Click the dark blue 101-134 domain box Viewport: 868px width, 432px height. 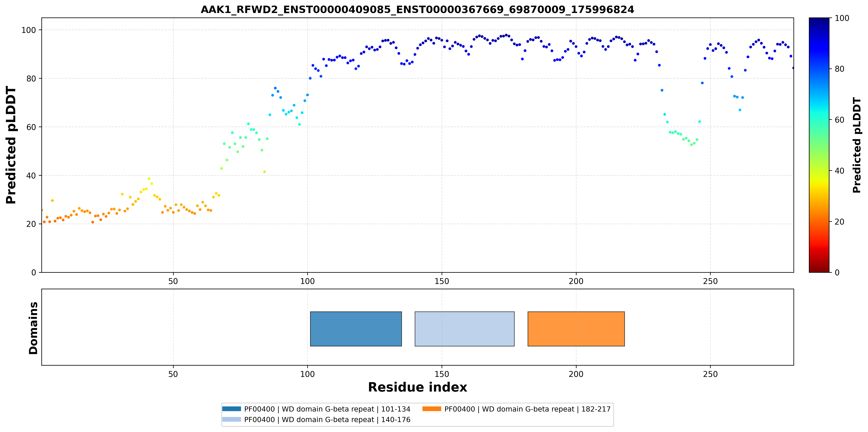click(x=356, y=329)
